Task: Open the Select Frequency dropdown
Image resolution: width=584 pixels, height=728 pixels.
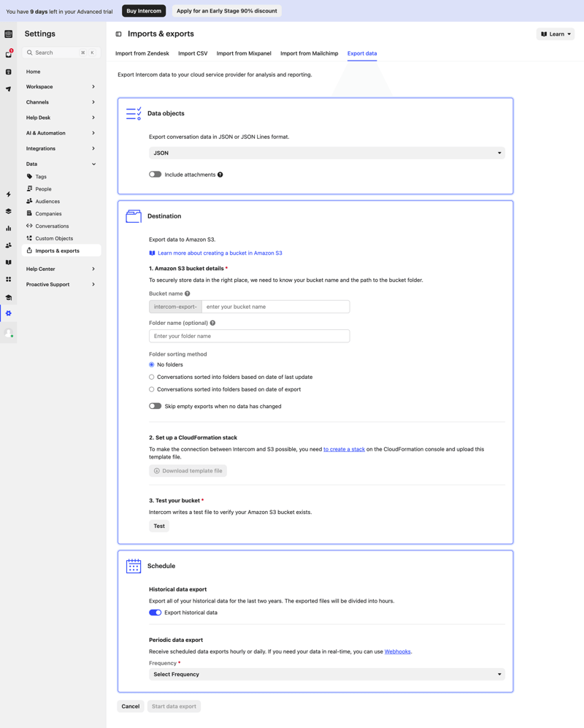Action: [x=326, y=673]
